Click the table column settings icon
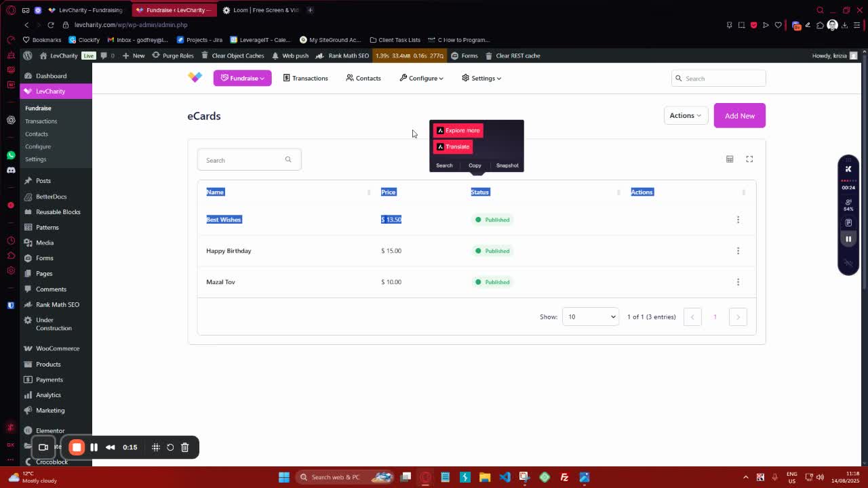 click(x=730, y=159)
